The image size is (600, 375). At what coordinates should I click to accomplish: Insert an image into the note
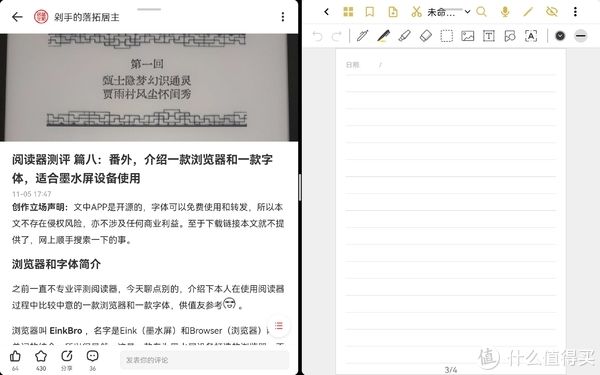[468, 36]
